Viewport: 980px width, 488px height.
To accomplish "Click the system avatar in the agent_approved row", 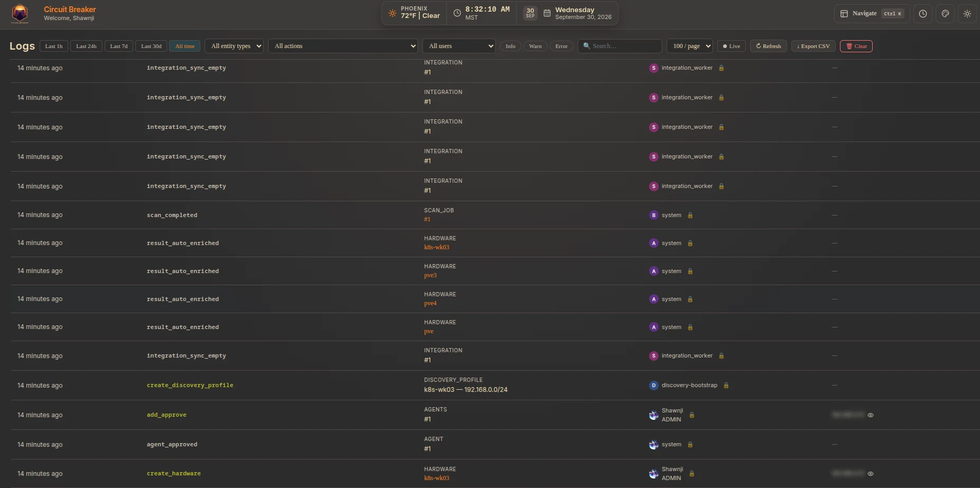I will 654,445.
